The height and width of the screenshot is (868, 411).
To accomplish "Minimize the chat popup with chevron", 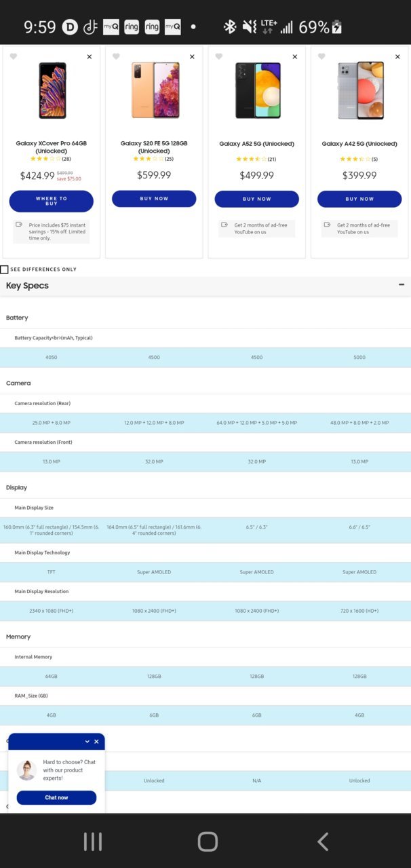I will point(87,742).
